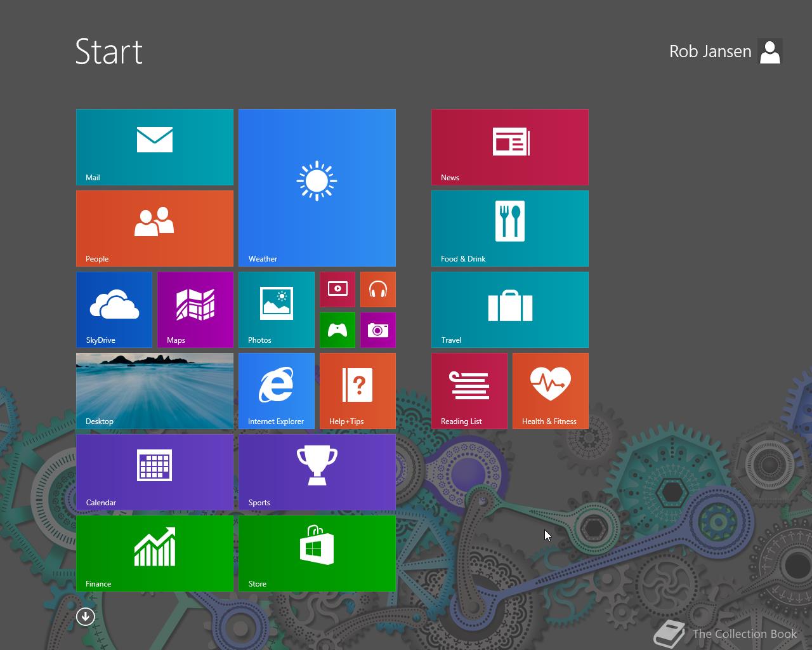
Task: Open the Finance tile
Action: click(155, 554)
